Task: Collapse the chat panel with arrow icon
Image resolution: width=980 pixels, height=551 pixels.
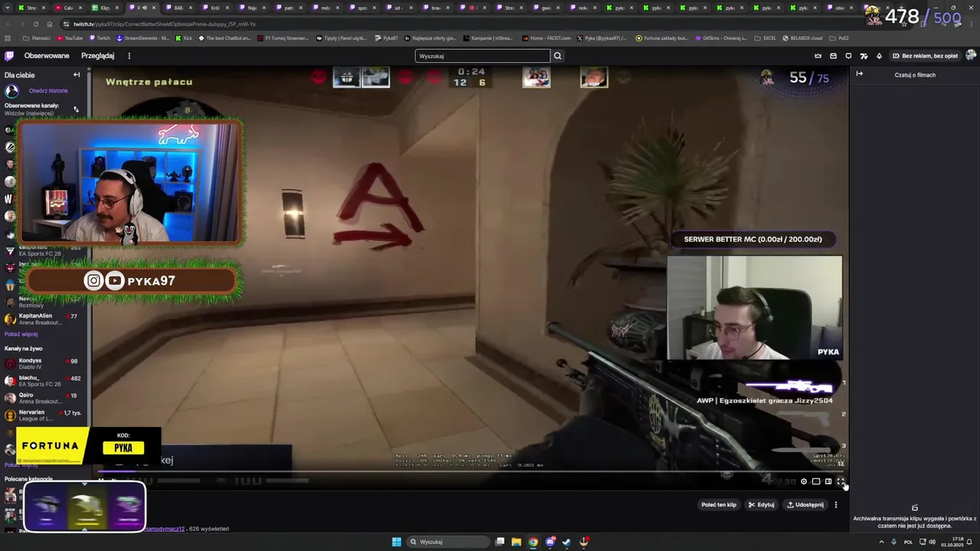Action: coord(859,74)
